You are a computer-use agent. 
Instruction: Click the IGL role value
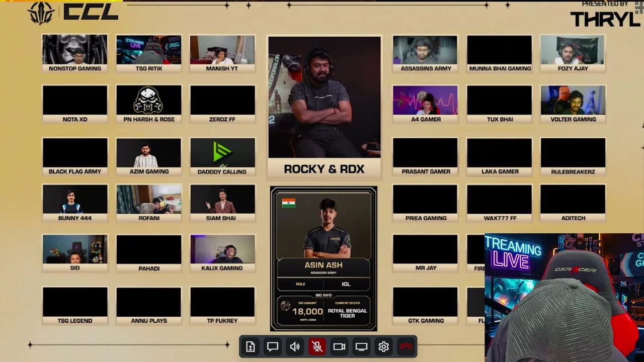pyautogui.click(x=346, y=284)
